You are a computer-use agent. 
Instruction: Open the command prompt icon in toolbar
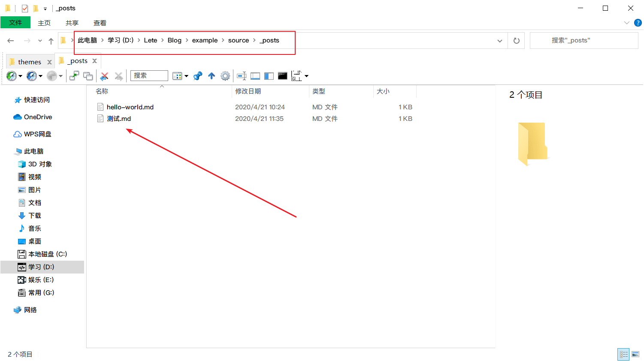click(282, 76)
